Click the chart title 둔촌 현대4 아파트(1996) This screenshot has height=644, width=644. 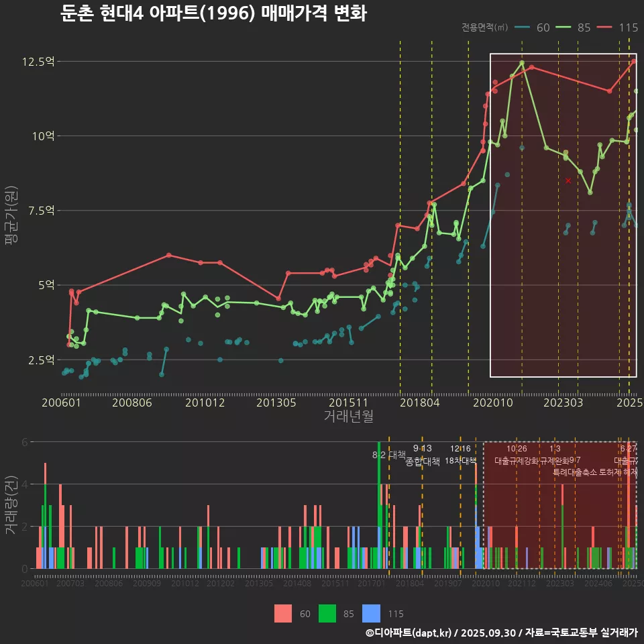(213, 13)
